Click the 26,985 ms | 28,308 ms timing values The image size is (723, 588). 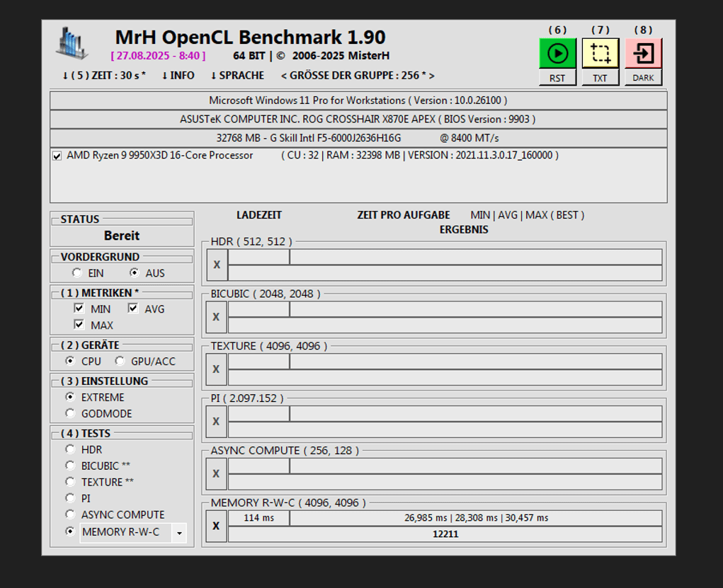tap(476, 518)
